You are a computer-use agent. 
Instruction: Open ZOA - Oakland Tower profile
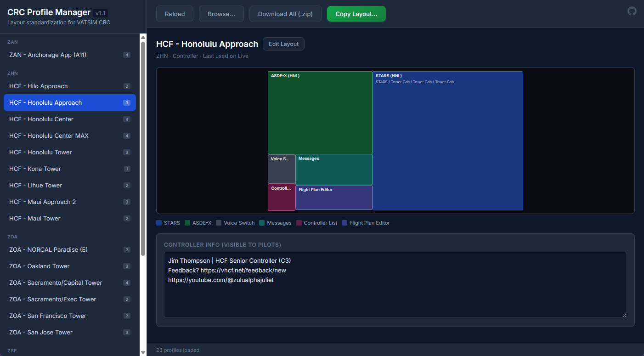point(70,266)
